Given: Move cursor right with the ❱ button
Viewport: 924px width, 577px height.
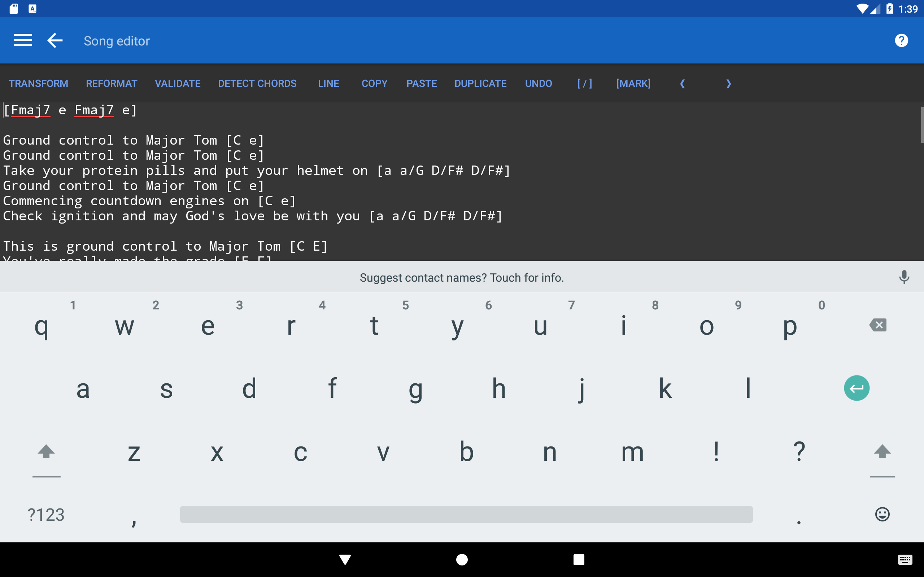Looking at the screenshot, I should coord(728,84).
